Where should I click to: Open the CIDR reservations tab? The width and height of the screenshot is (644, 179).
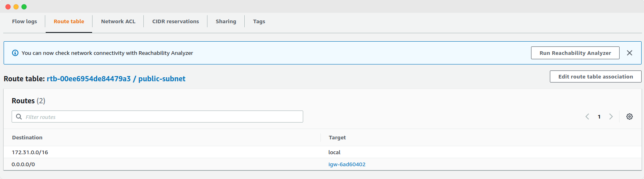point(175,21)
